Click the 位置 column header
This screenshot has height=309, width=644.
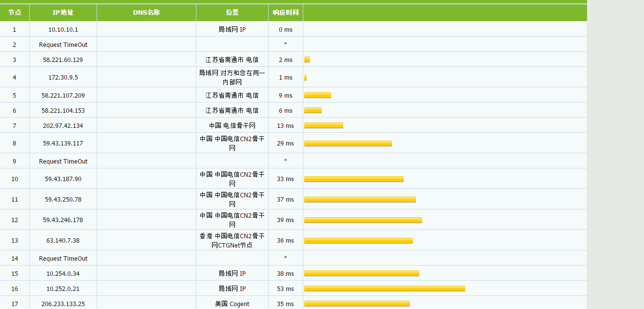coord(232,13)
